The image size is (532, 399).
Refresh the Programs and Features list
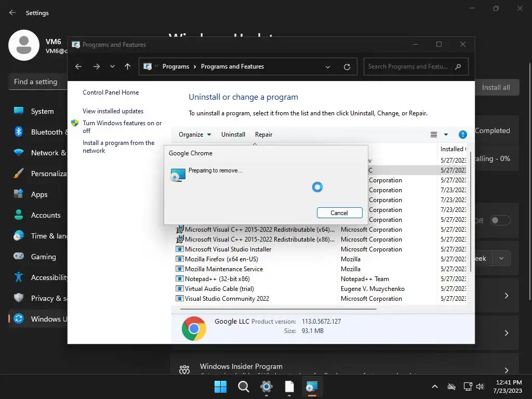347,67
